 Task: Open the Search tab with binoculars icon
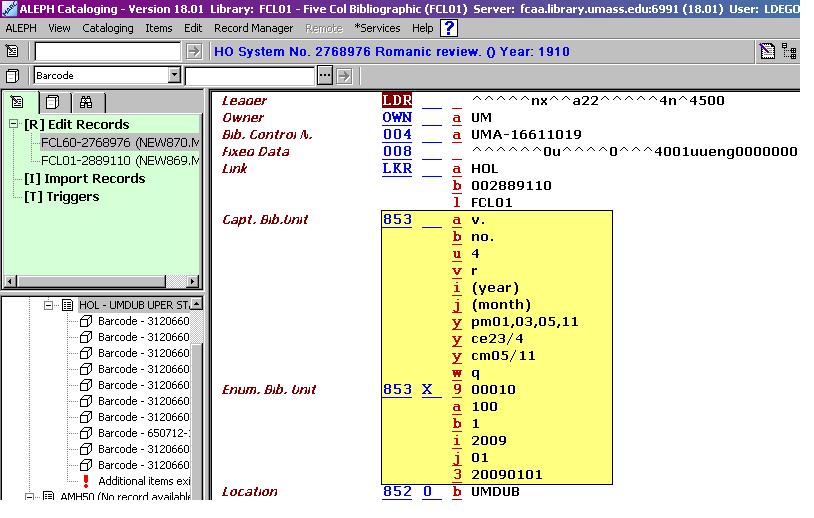pyautogui.click(x=86, y=102)
